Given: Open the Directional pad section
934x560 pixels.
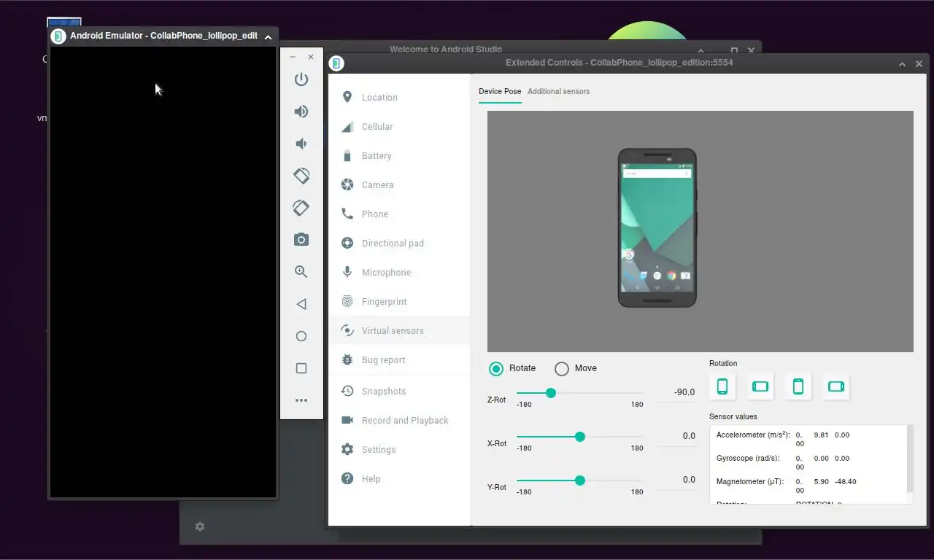Looking at the screenshot, I should tap(399, 243).
